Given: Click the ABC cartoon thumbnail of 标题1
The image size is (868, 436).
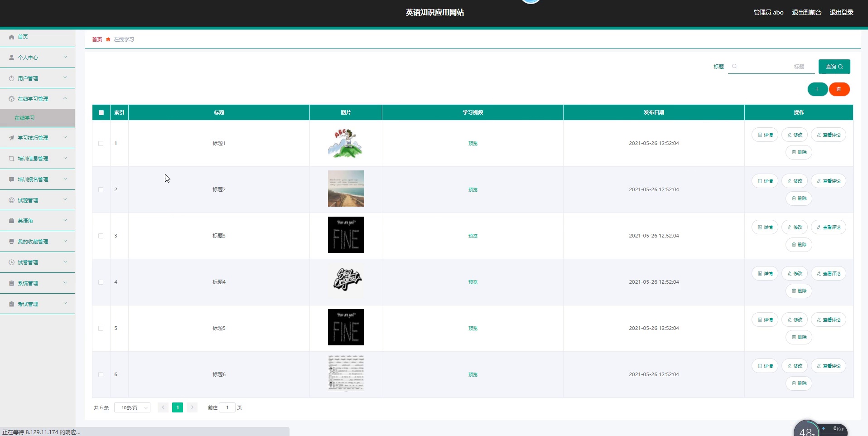Looking at the screenshot, I should tap(346, 143).
